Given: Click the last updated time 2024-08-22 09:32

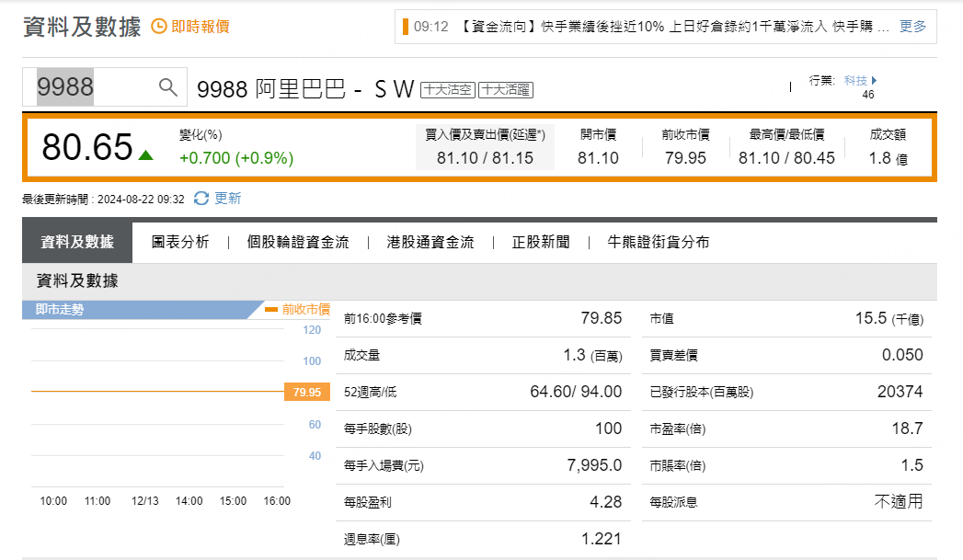Looking at the screenshot, I should pyautogui.click(x=141, y=199).
